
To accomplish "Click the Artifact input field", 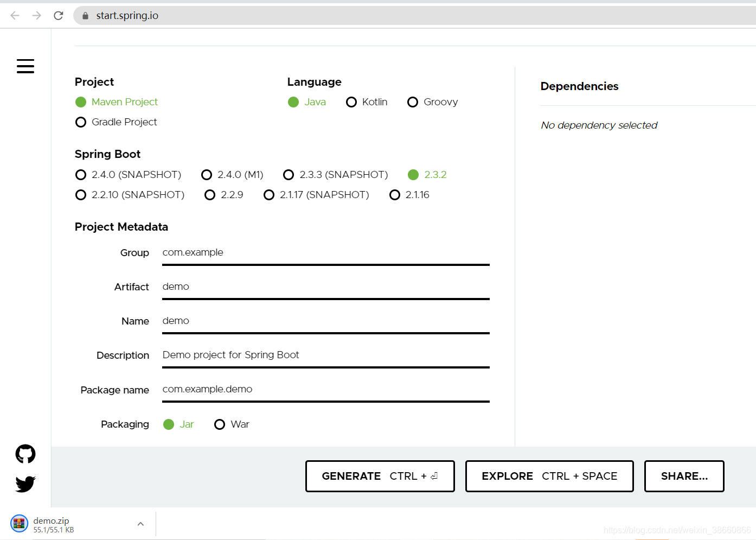I will (x=325, y=287).
